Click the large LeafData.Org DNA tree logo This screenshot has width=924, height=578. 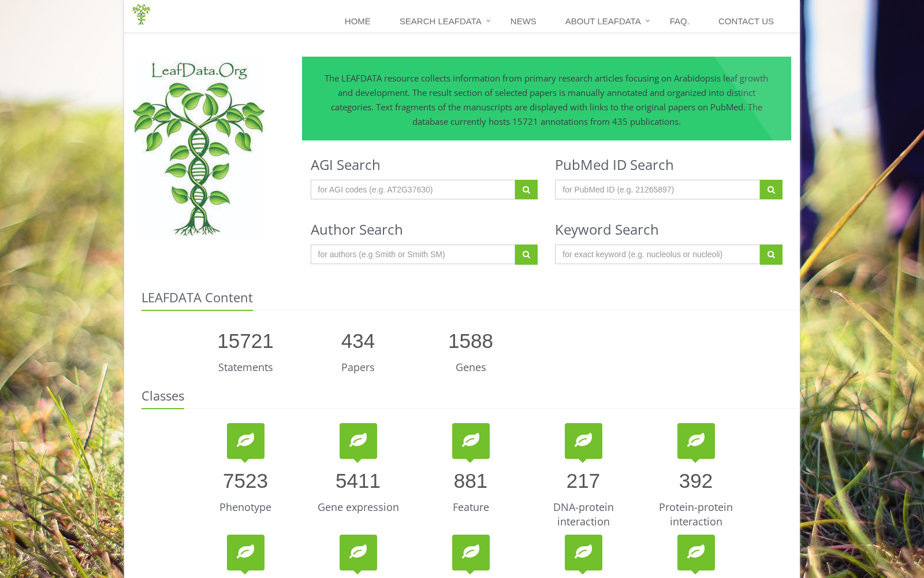coord(199,148)
